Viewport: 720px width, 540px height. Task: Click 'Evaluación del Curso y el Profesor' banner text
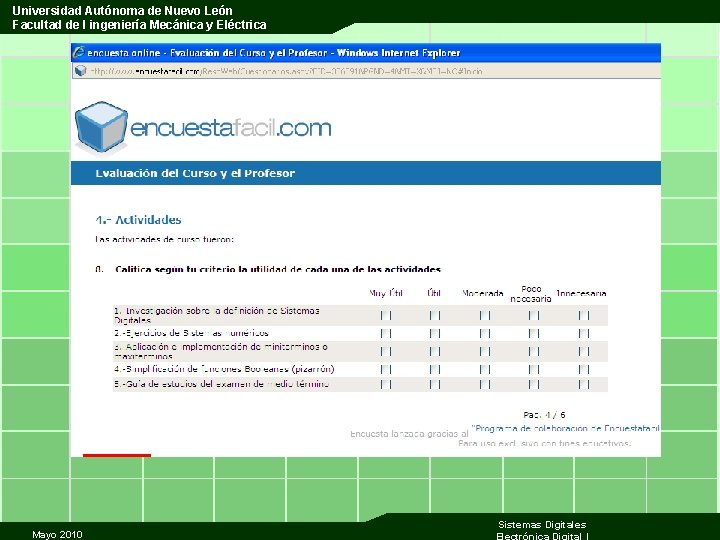coord(195,173)
